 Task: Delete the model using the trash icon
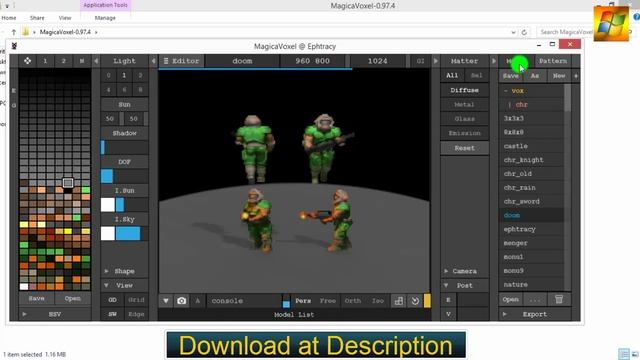(559, 299)
